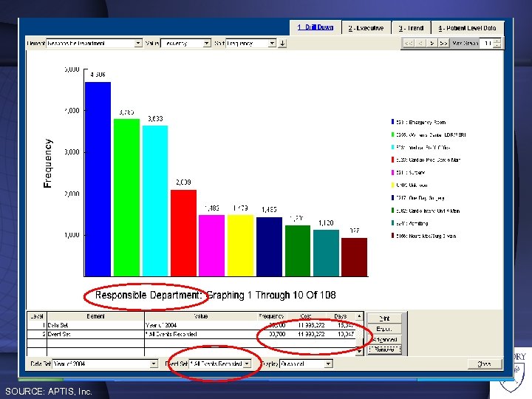Click the Export button
Viewport: 532px width, 399px height.
(384, 329)
